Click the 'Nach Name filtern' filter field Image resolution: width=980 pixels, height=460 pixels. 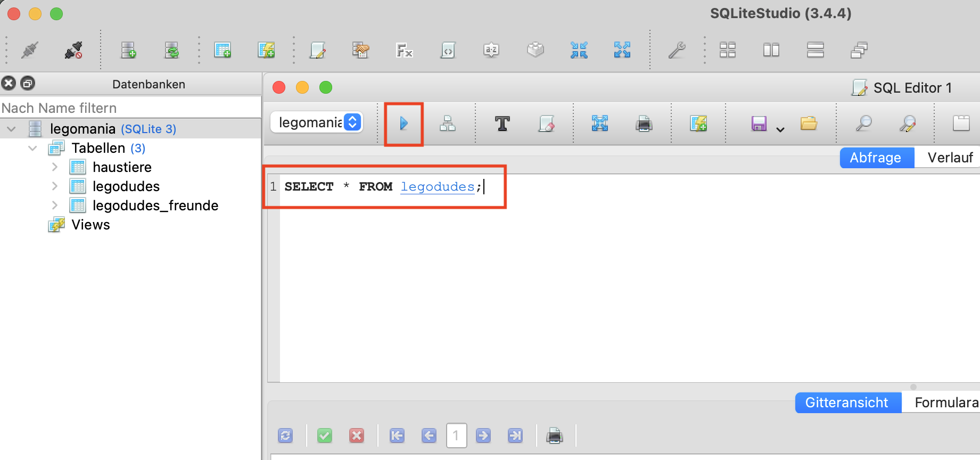coord(130,108)
